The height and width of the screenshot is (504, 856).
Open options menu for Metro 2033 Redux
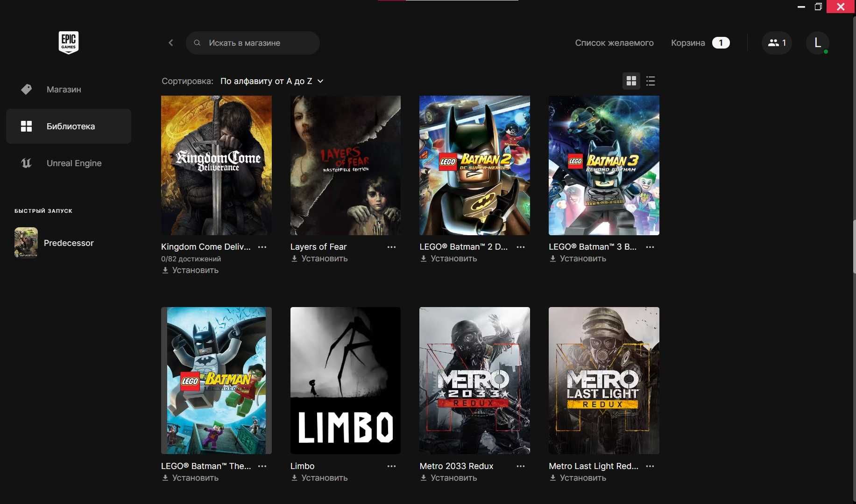pyautogui.click(x=521, y=466)
